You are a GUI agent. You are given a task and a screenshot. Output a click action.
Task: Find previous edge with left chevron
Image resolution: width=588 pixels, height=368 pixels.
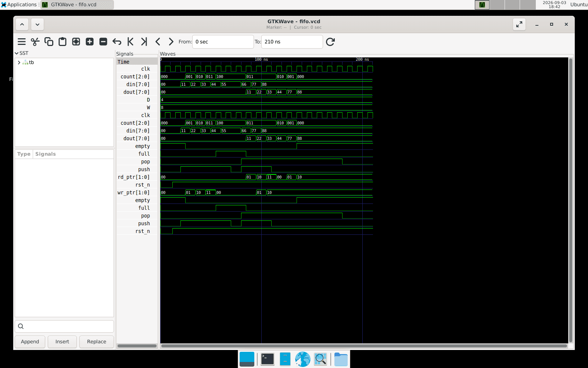click(x=158, y=42)
